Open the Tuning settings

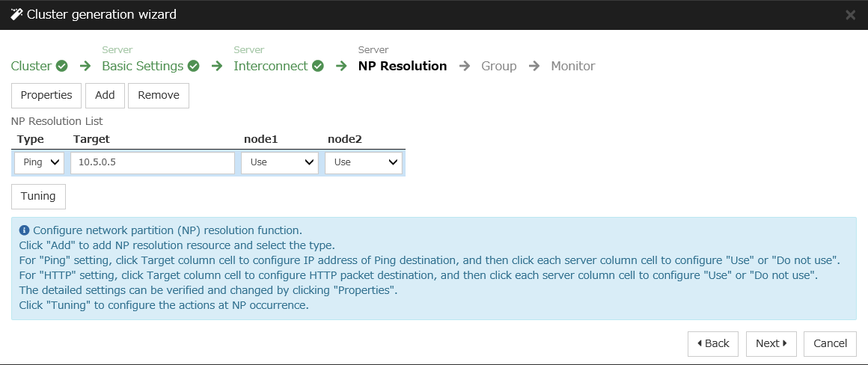click(x=38, y=196)
